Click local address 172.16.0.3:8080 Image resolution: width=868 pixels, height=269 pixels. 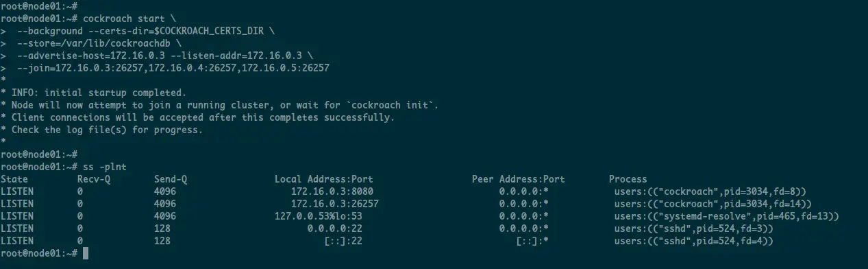(332, 191)
